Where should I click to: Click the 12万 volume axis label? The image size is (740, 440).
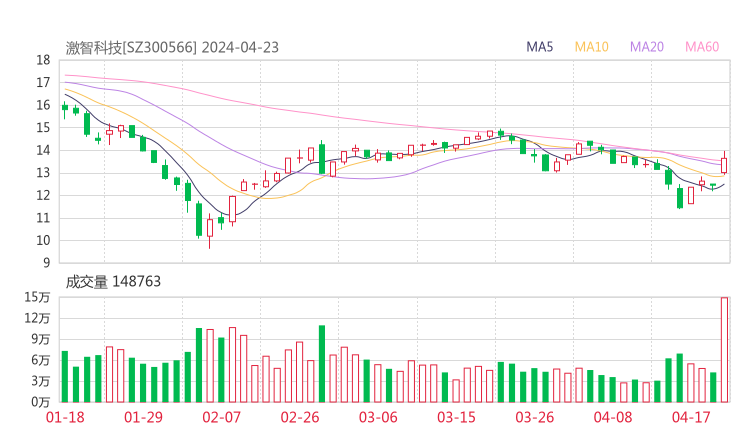37,318
